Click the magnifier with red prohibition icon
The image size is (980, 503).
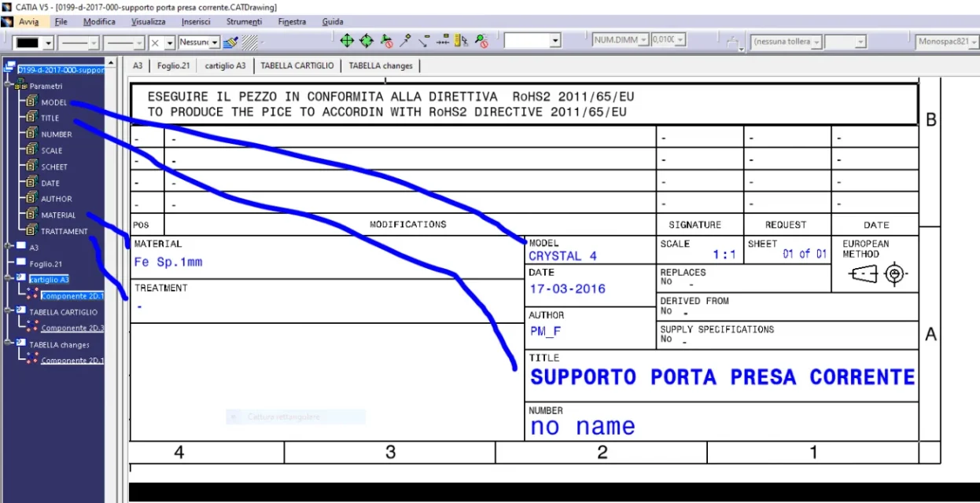coord(481,41)
